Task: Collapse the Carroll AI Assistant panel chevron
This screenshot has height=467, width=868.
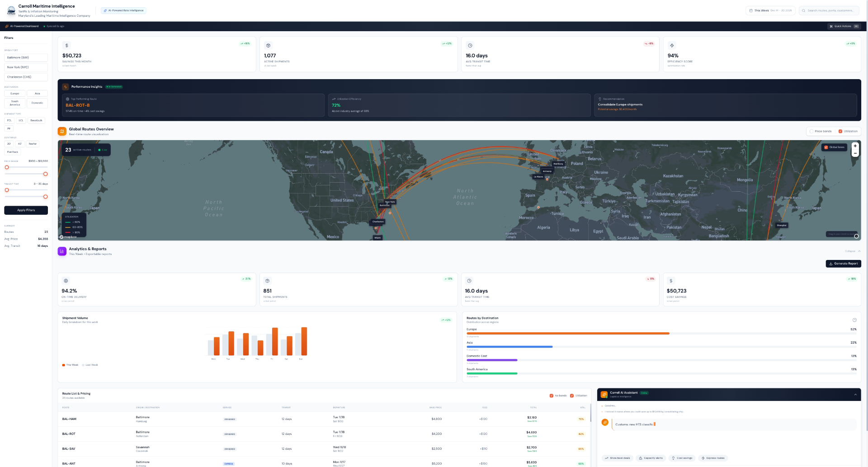Action: [855, 394]
